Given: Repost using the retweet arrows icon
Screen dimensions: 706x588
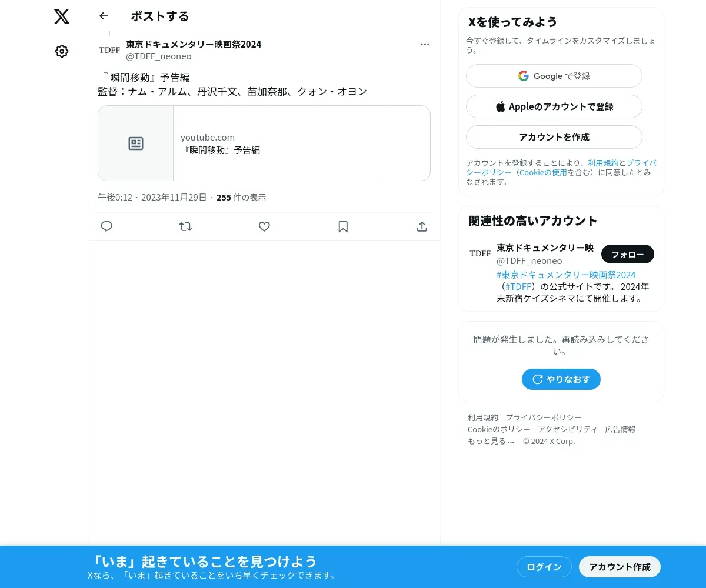Looking at the screenshot, I should click(x=185, y=226).
